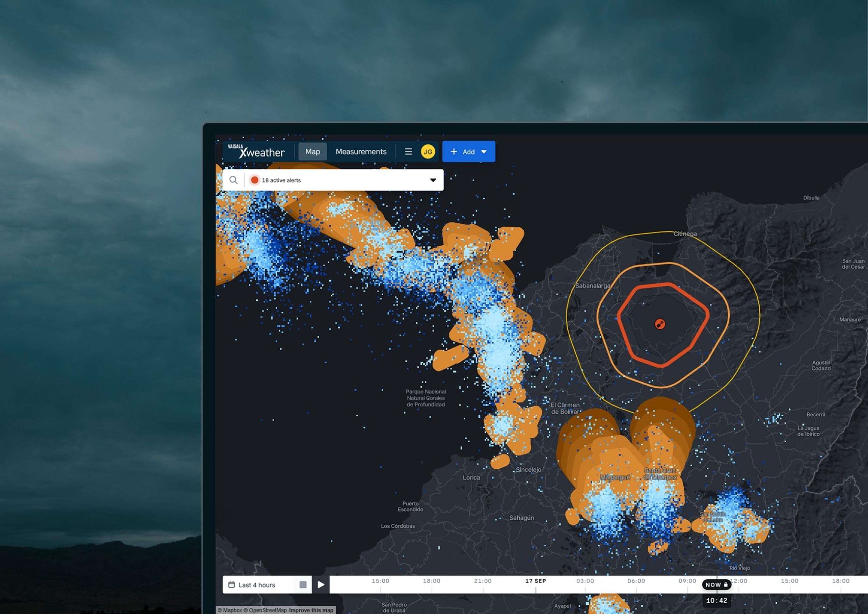Open the hamburger menu

point(408,151)
